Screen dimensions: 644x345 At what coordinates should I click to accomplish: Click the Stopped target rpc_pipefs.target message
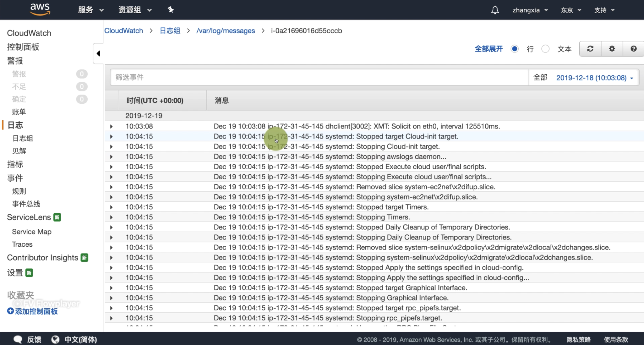tap(337, 308)
